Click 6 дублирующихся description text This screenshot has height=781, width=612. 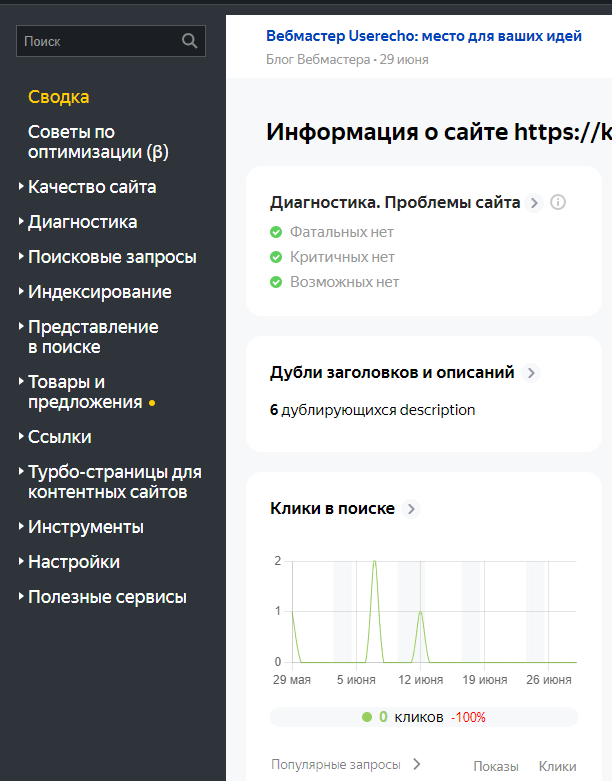[372, 410]
